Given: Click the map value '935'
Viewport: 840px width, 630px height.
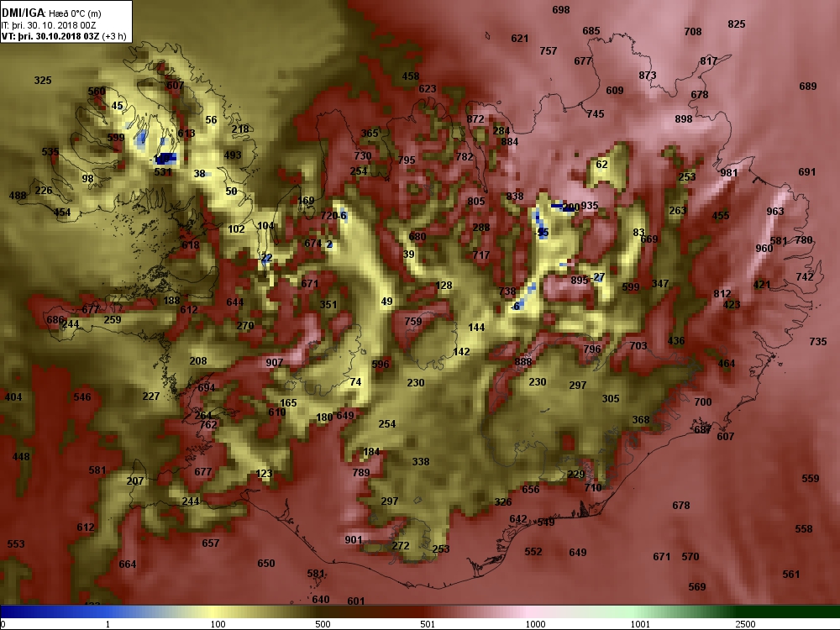Looking at the screenshot, I should coord(590,206).
